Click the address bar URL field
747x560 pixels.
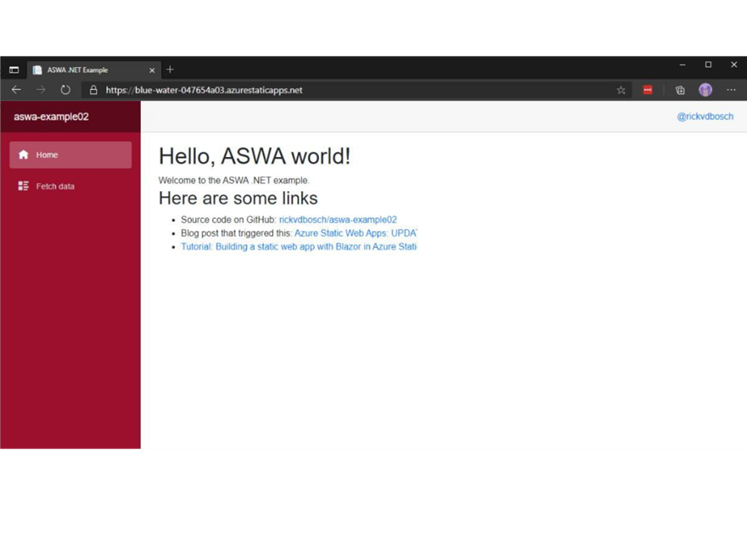click(x=356, y=90)
